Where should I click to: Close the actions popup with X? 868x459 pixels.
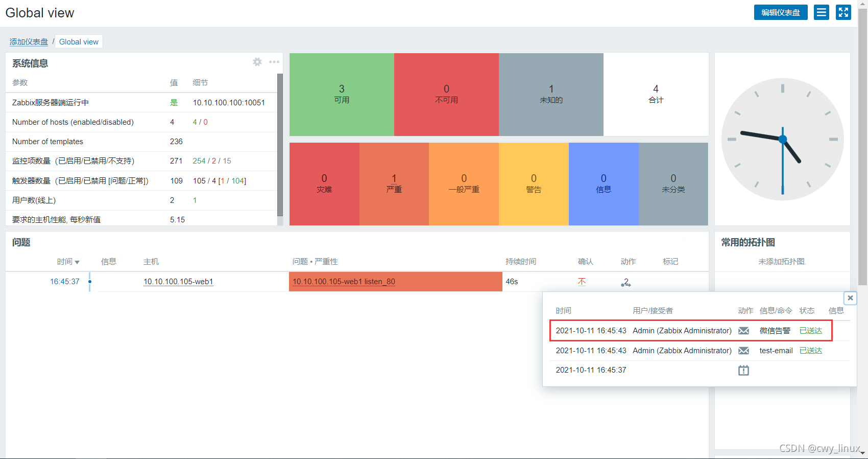click(x=850, y=298)
